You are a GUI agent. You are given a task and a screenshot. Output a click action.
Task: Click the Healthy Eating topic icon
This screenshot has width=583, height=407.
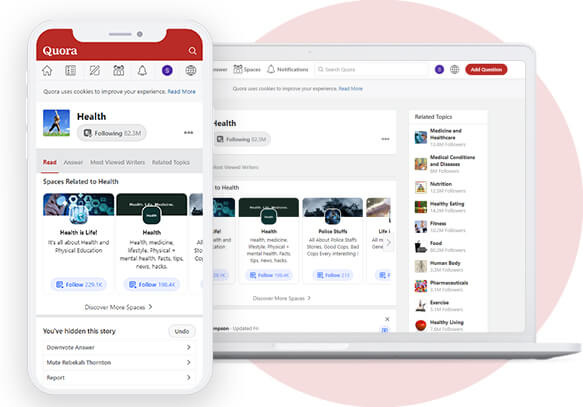tap(421, 207)
